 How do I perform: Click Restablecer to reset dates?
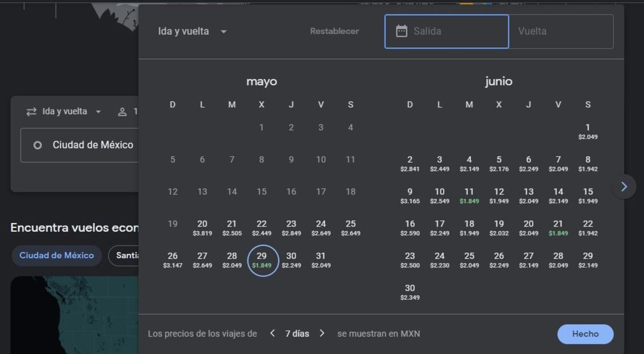coord(334,31)
